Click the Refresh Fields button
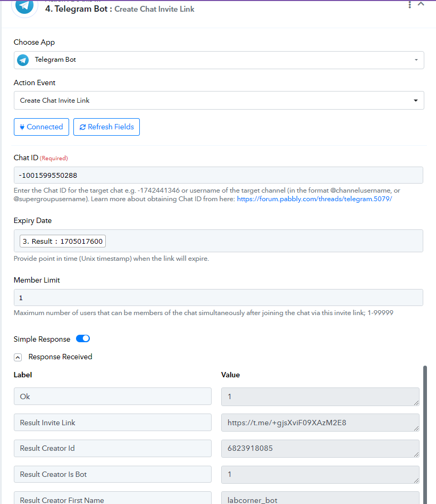 click(x=106, y=127)
